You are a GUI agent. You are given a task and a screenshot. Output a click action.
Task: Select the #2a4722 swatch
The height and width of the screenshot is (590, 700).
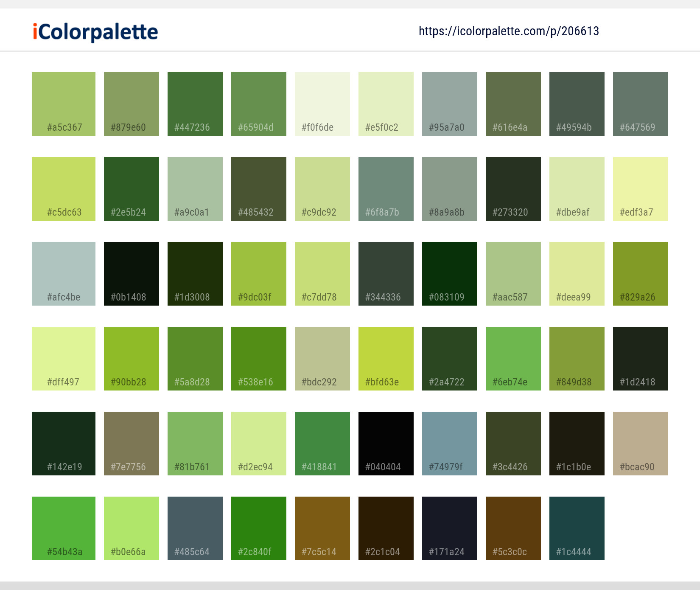450,359
